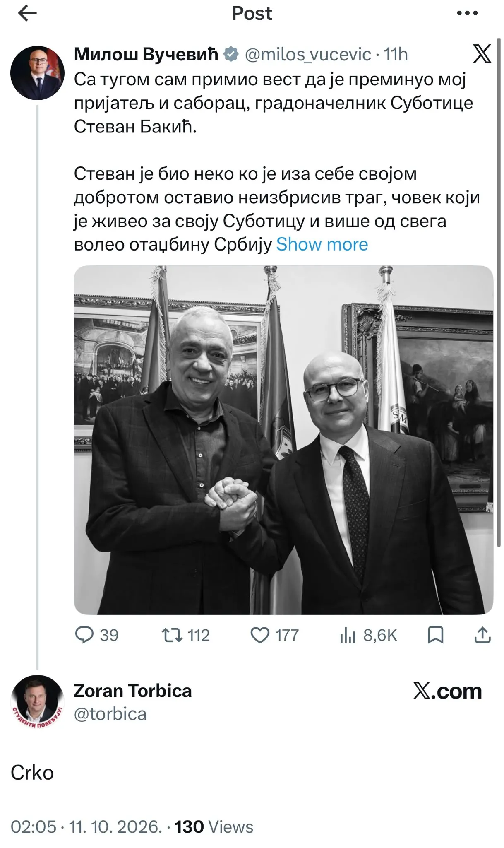Repost using the 112 retweet icon
The width and height of the screenshot is (504, 848).
tap(172, 635)
